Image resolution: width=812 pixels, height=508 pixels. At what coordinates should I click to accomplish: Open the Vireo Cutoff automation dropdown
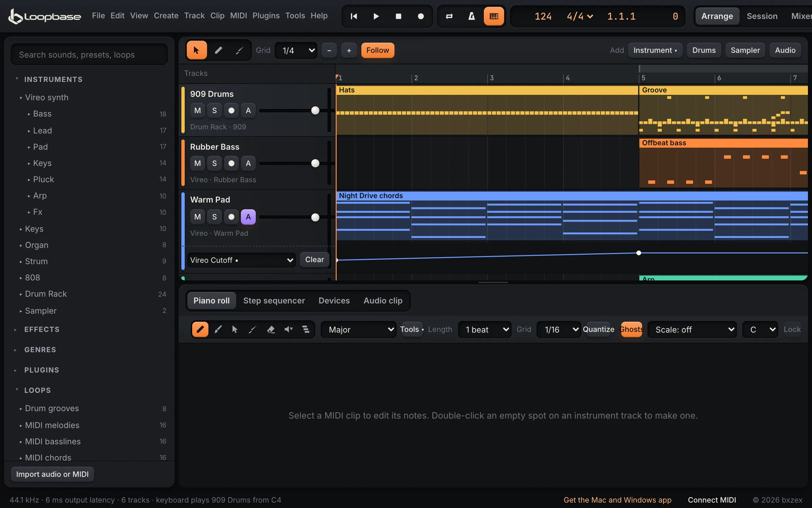242,260
